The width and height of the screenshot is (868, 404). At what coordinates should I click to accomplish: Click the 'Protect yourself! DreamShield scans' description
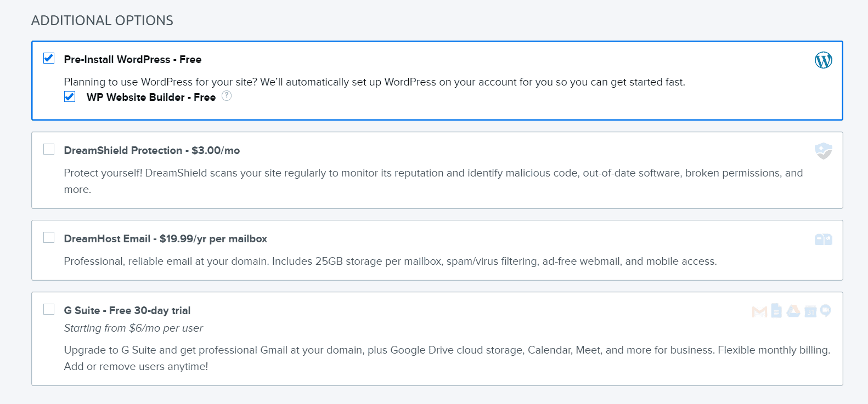[x=433, y=181]
